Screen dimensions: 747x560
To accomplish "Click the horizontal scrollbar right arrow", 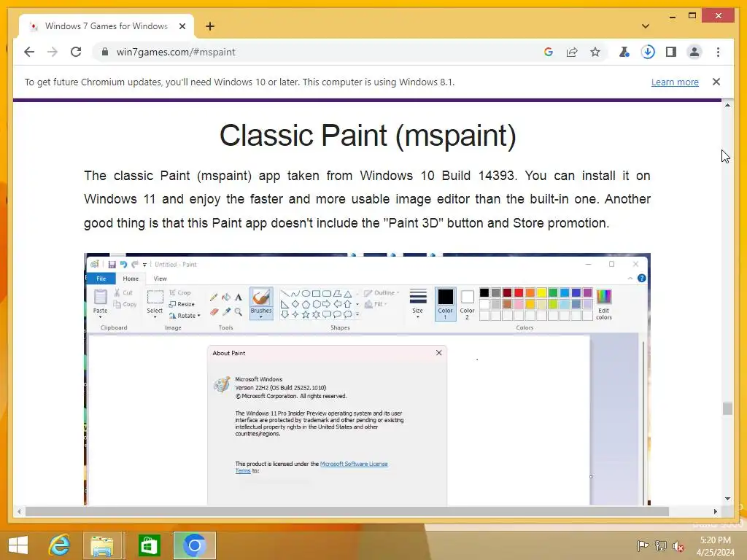I will click(715, 511).
